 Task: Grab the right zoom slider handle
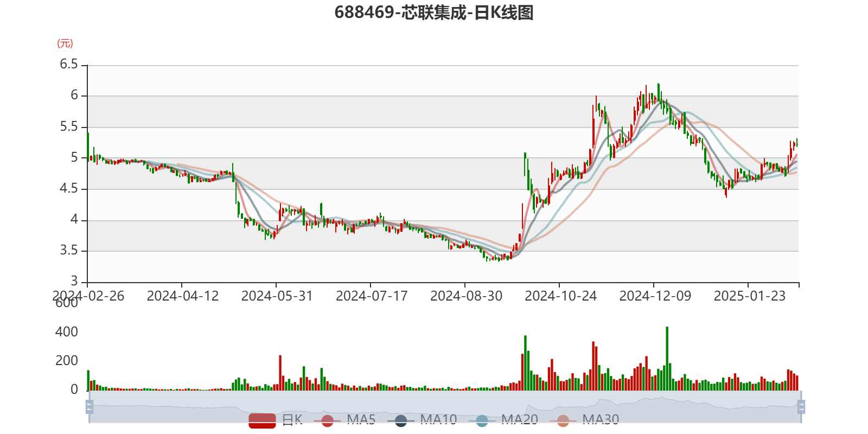[x=801, y=406]
